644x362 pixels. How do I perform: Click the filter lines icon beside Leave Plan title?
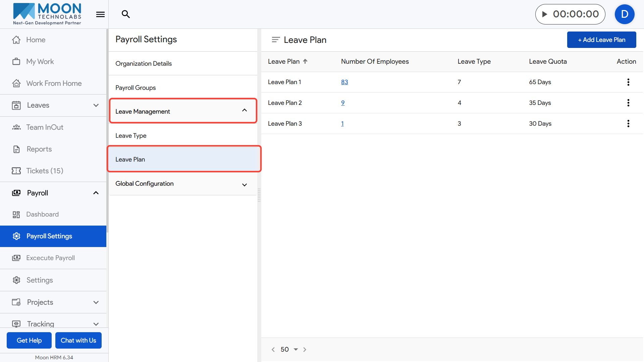pos(275,40)
